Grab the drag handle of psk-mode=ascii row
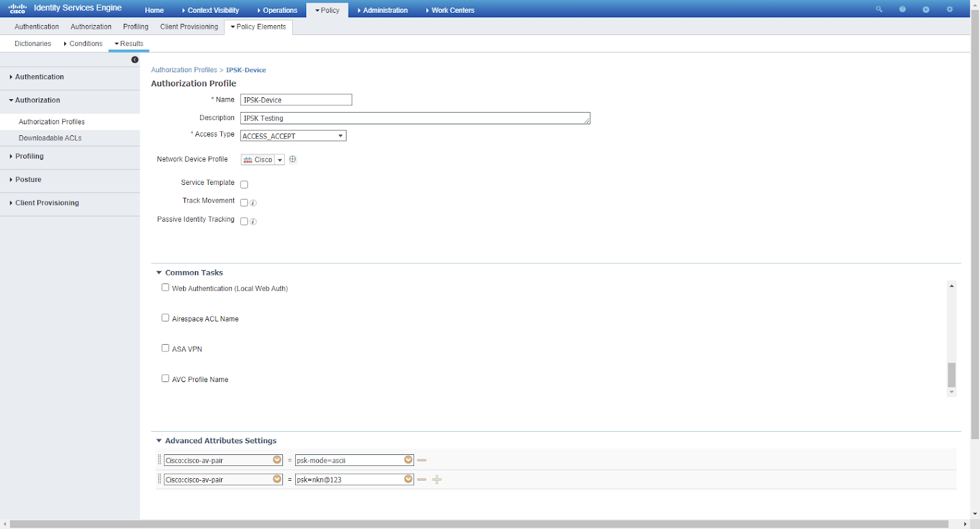The image size is (980, 529). (160, 460)
